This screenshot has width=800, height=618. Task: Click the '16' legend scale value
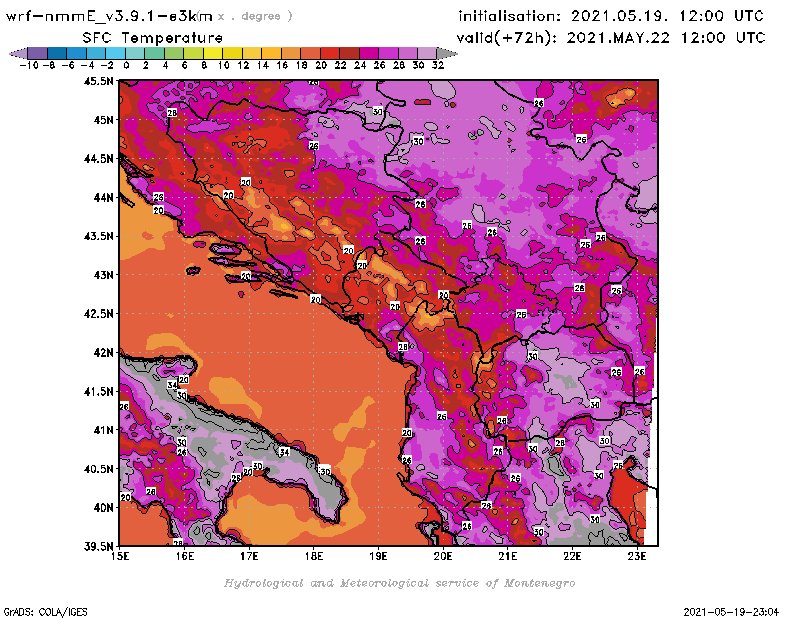click(x=282, y=65)
